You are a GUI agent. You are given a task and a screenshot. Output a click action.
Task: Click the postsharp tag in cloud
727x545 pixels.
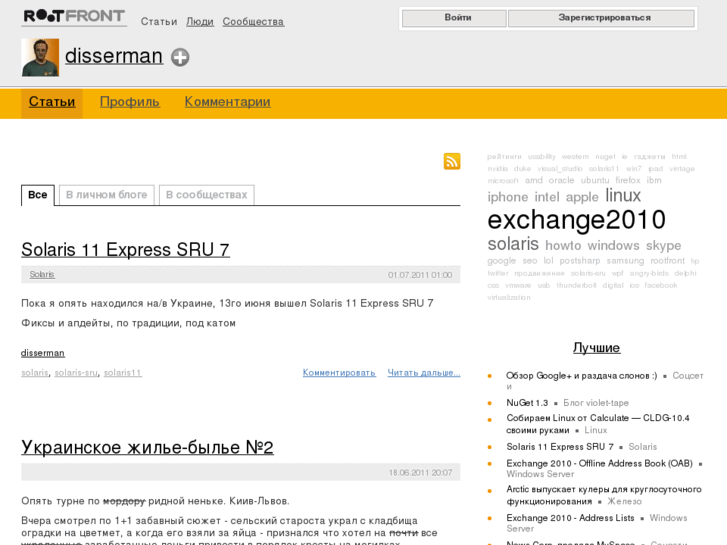[x=580, y=261]
